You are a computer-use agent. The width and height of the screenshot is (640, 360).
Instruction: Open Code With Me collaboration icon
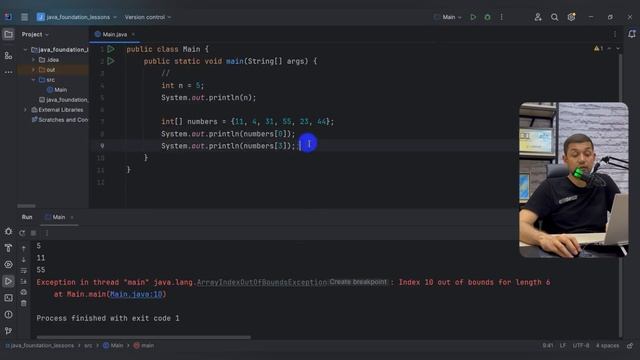[x=538, y=17]
